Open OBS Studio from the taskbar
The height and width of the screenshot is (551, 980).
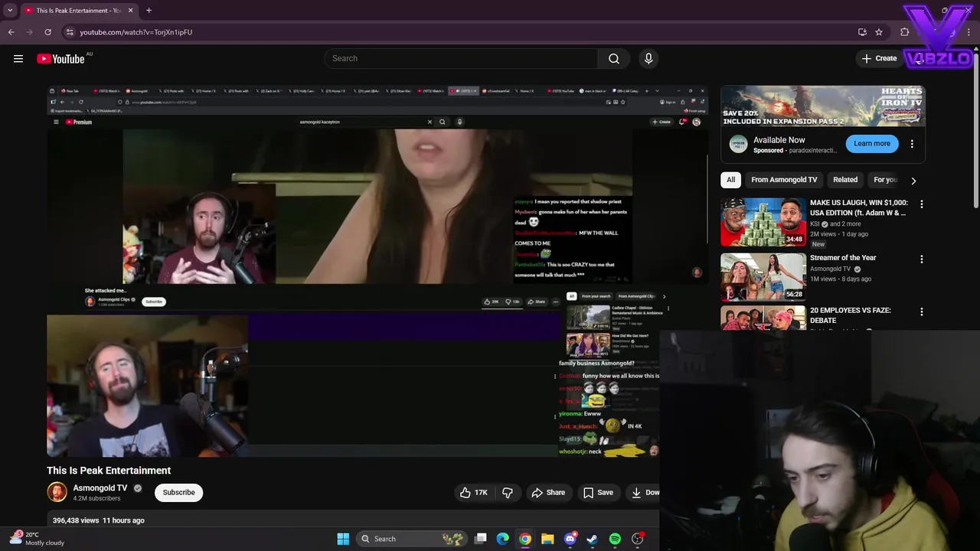pyautogui.click(x=638, y=539)
